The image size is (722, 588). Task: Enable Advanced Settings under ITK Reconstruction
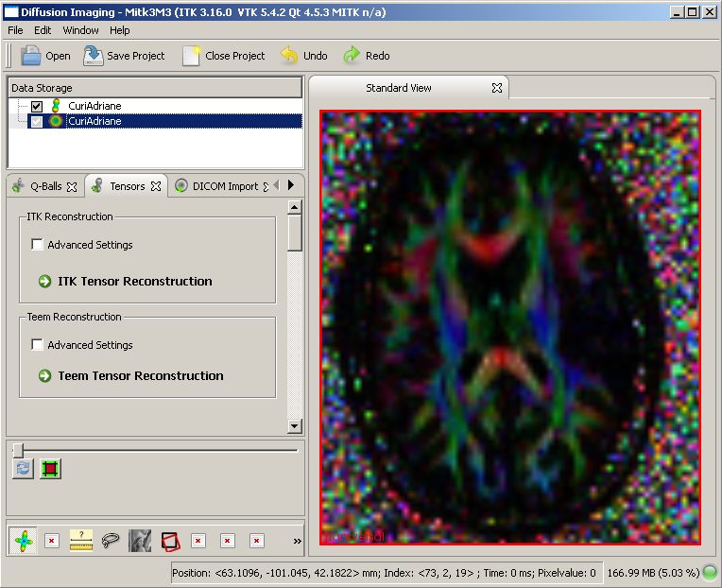[x=37, y=244]
